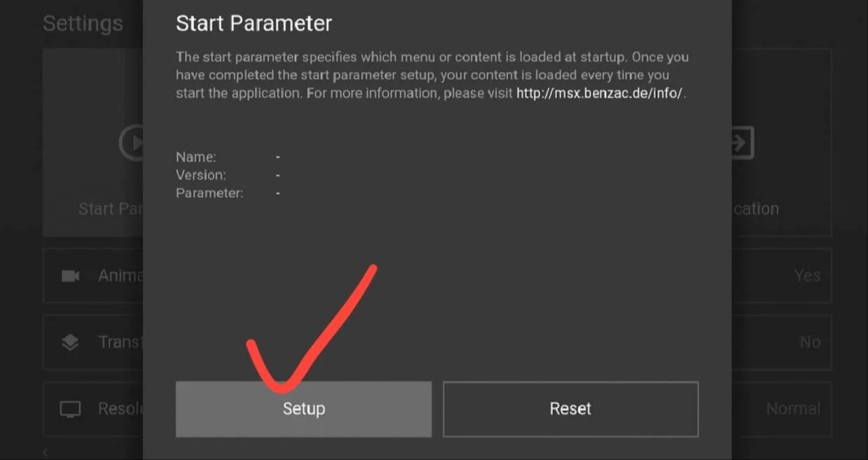Click the Parameter field value dash

[278, 193]
